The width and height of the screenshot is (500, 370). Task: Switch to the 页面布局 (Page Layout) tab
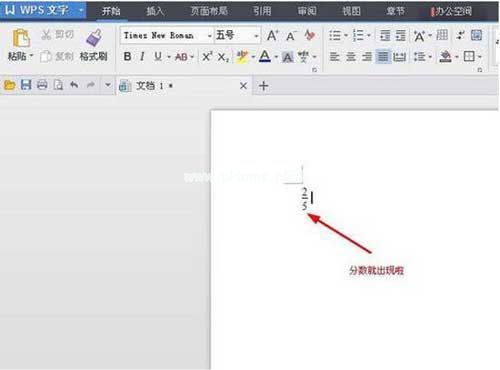tap(209, 11)
